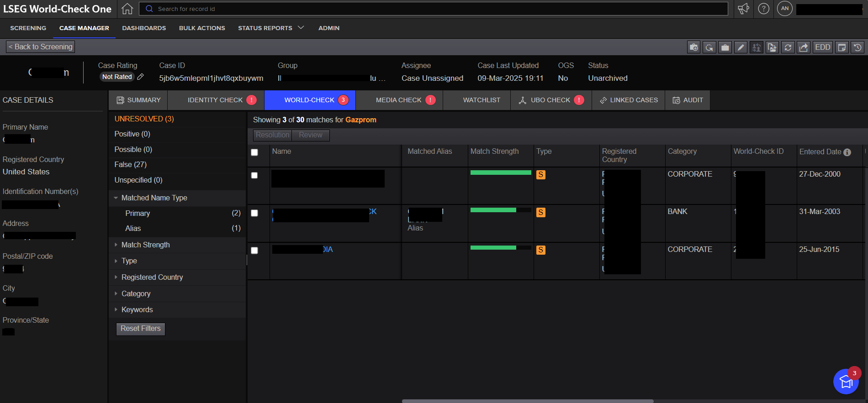Image resolution: width=868 pixels, height=403 pixels.
Task: Check the row entered 25-Jun-2015
Action: pyautogui.click(x=254, y=251)
